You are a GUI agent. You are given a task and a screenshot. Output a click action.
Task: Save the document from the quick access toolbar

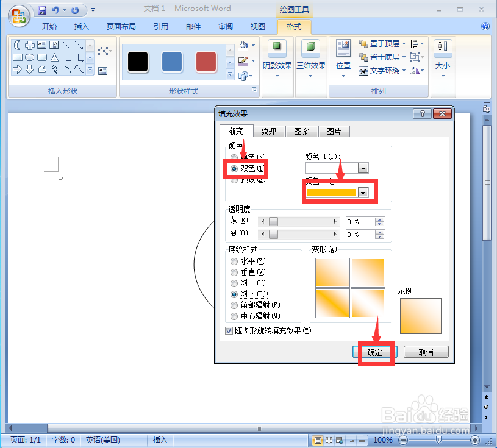tap(42, 10)
